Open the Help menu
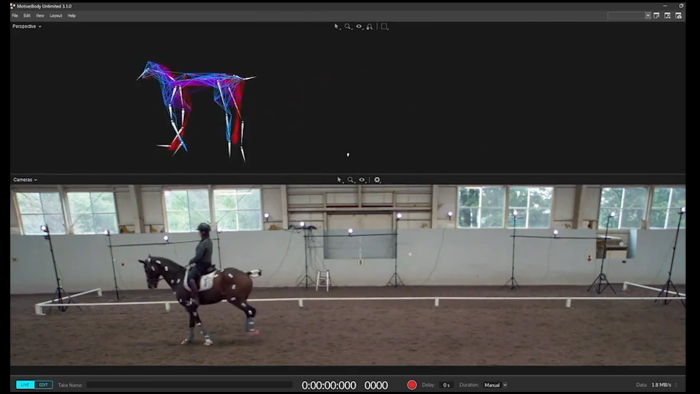 [x=71, y=16]
